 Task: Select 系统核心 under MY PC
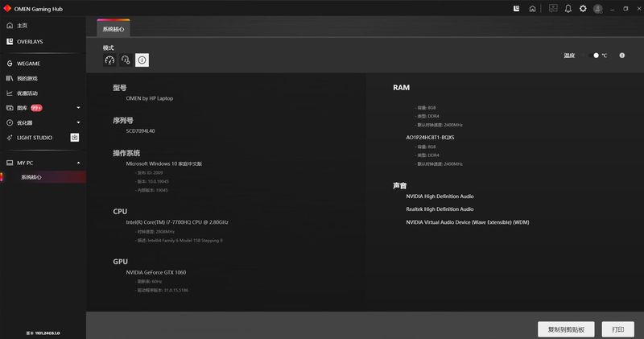(31, 177)
